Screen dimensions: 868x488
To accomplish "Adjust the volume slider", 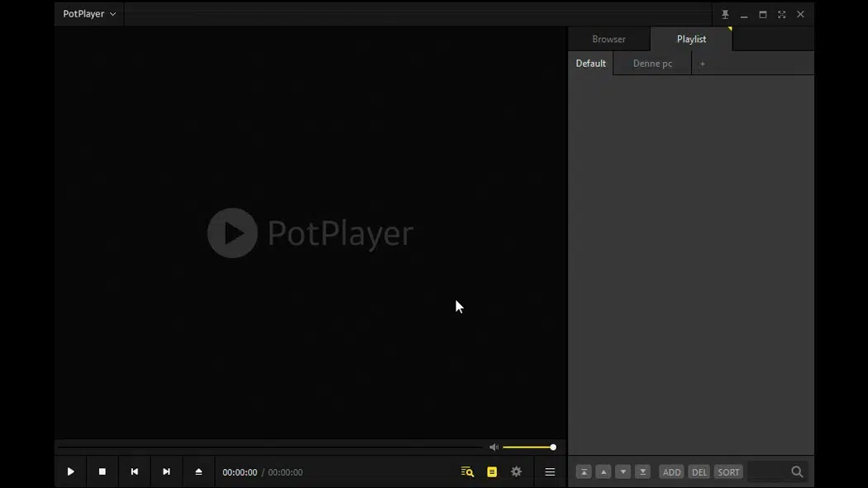I will click(x=529, y=447).
